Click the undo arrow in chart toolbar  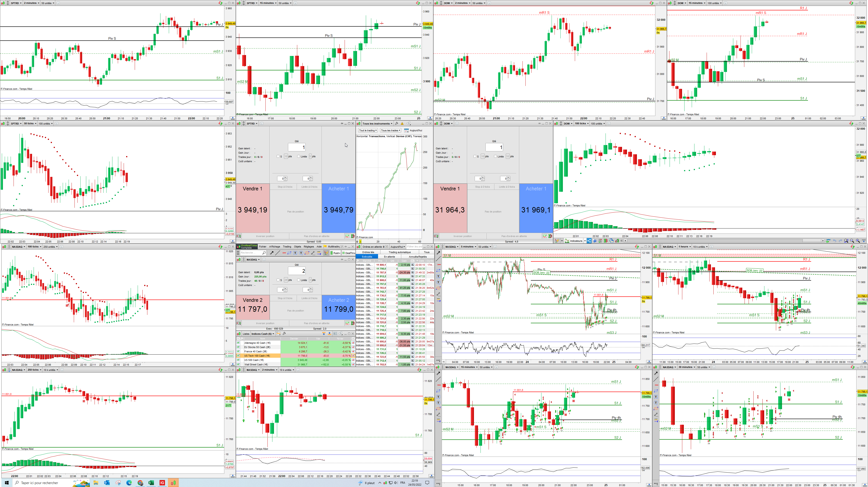click(x=835, y=241)
